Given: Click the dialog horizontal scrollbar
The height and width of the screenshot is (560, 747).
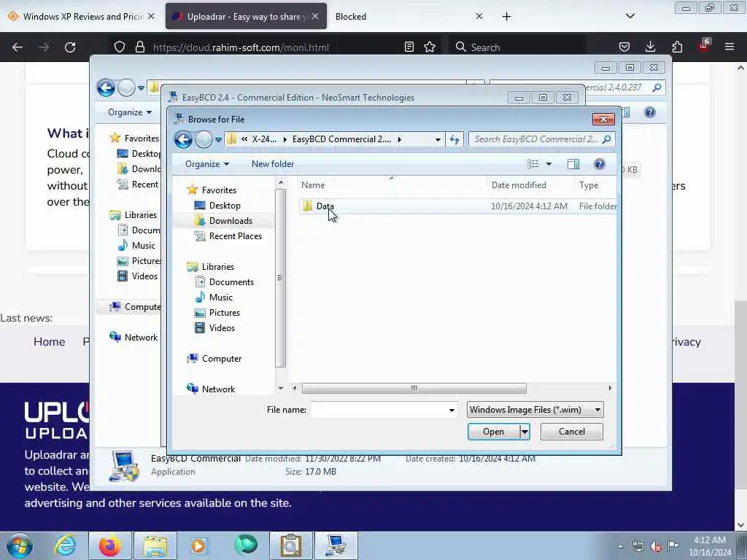Looking at the screenshot, I should 414,388.
